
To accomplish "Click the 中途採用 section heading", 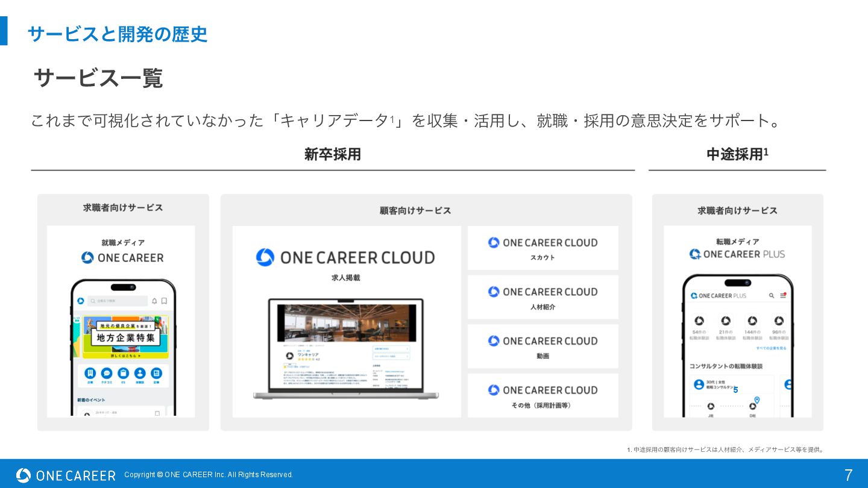I will [737, 154].
